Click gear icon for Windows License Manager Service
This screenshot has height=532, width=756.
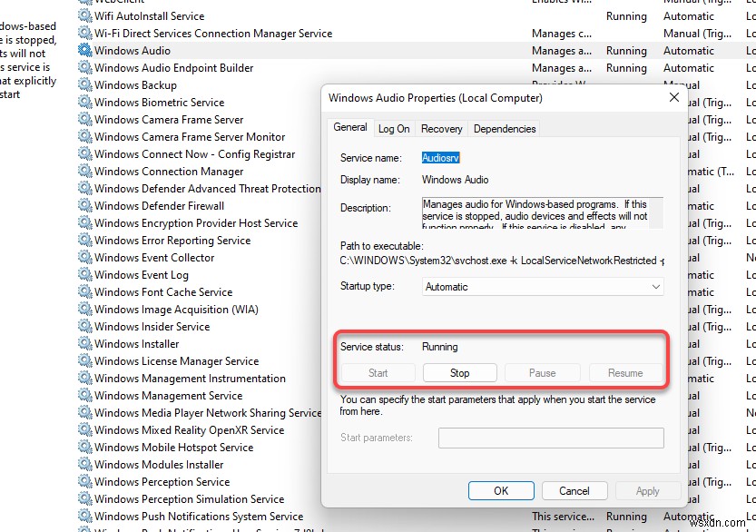point(85,360)
